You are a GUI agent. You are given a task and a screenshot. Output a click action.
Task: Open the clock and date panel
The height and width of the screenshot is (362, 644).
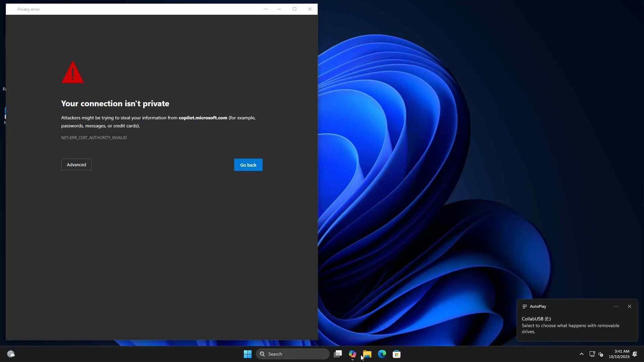coord(619,354)
